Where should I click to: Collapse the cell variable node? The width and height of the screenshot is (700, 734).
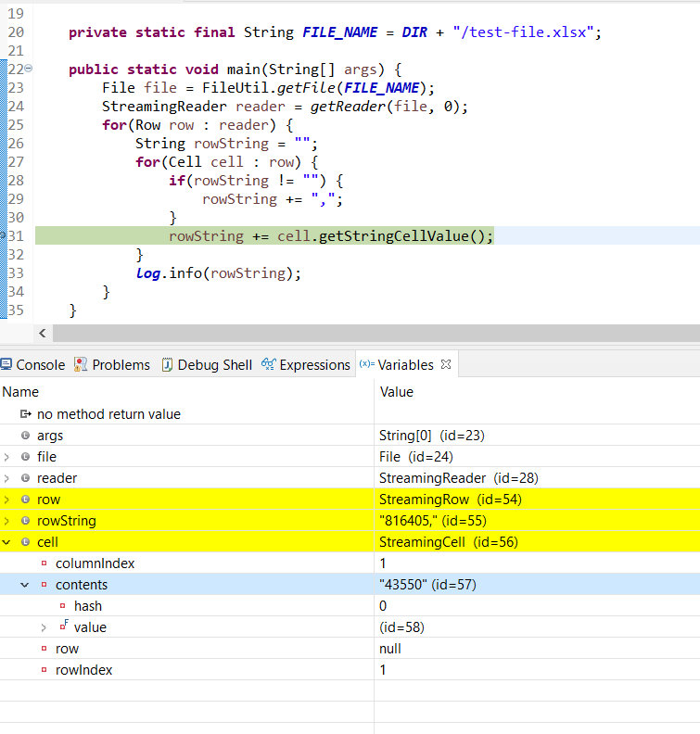6,542
